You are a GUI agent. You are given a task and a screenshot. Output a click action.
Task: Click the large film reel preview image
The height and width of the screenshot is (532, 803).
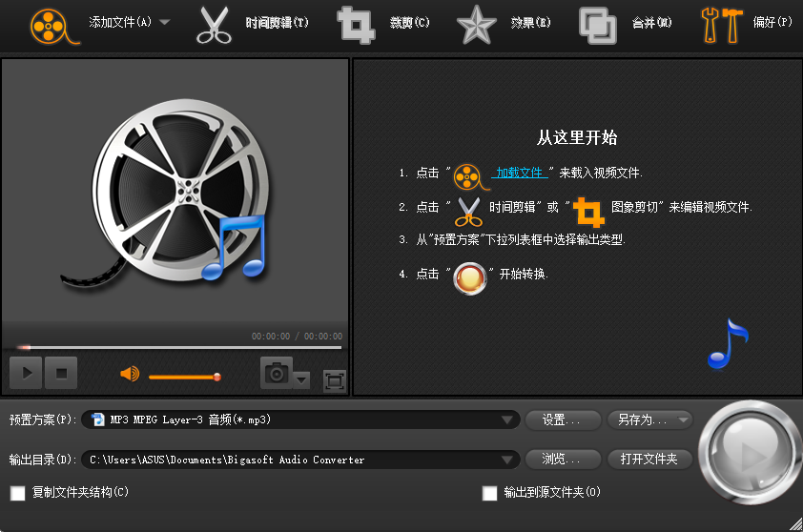(x=169, y=194)
